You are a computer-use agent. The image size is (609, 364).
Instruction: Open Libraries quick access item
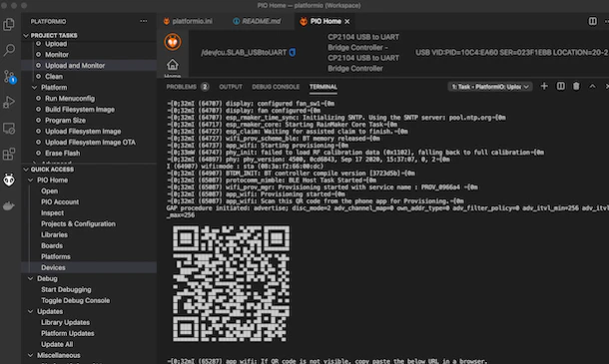[54, 234]
